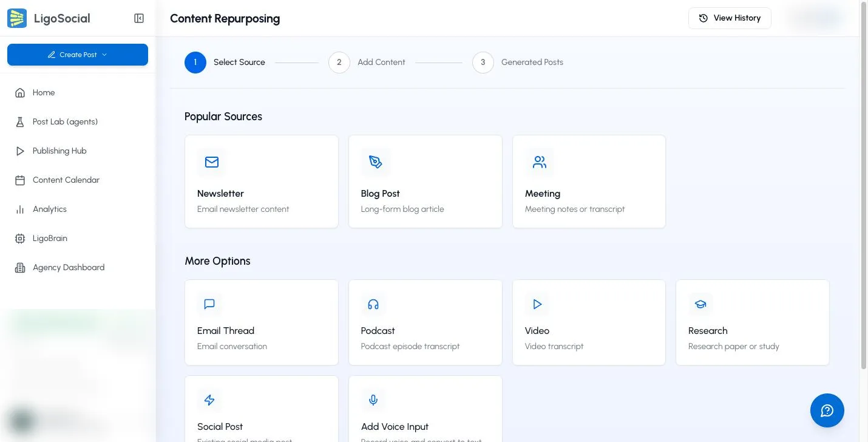The width and height of the screenshot is (868, 442).
Task: Click the Home house icon
Action: click(x=20, y=93)
